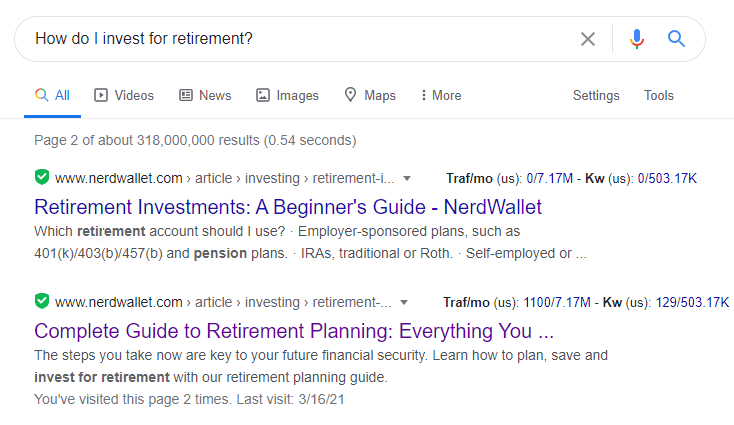Open the search Tools menu
Image resolution: width=734 pixels, height=425 pixels.
[659, 96]
